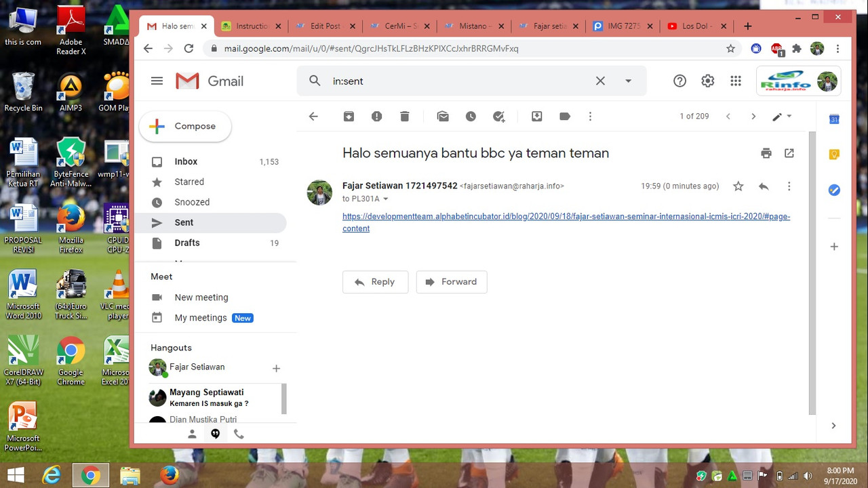Open Rinfo account profile picture

(827, 81)
